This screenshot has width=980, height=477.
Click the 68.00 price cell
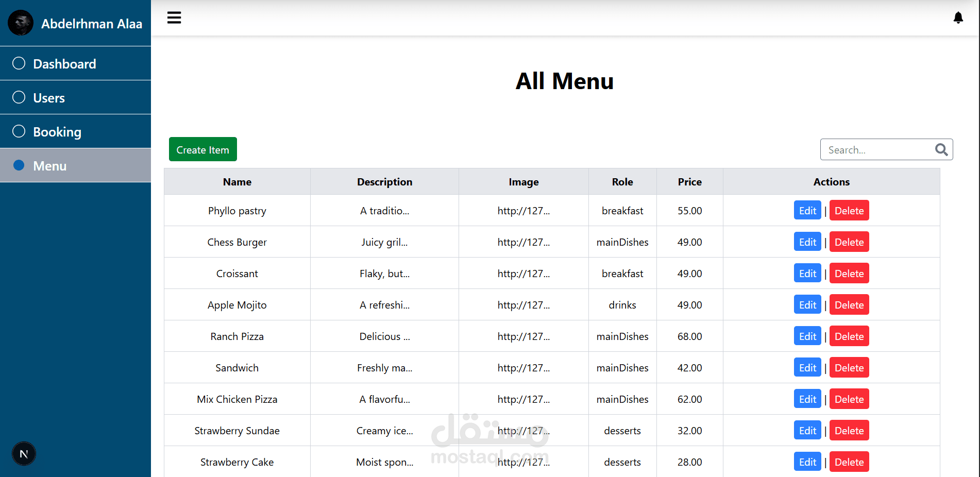689,336
